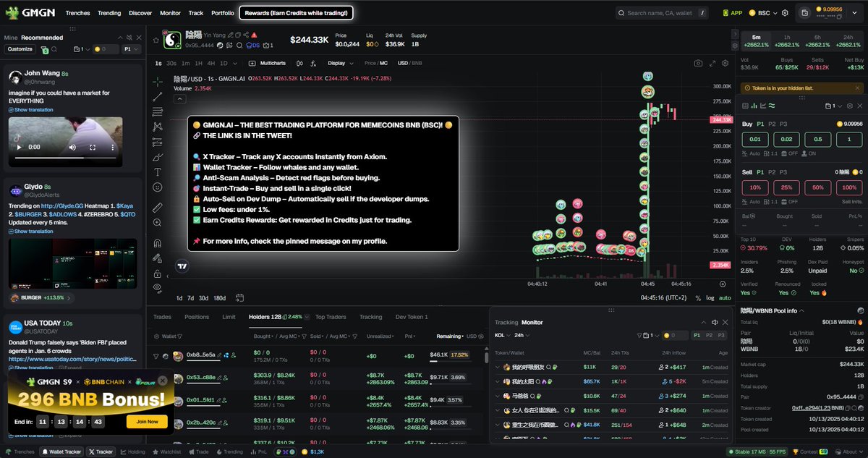The height and width of the screenshot is (458, 868).
Task: Select the ruler measure tool
Action: (158, 207)
